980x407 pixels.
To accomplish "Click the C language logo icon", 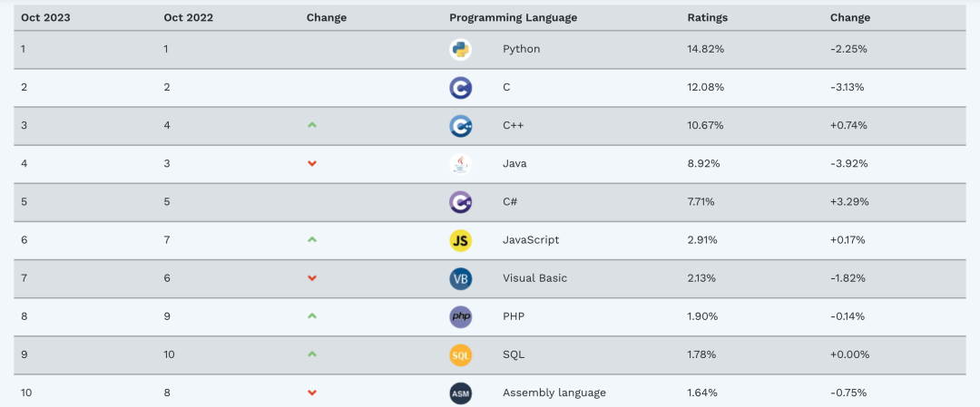I will coord(460,87).
